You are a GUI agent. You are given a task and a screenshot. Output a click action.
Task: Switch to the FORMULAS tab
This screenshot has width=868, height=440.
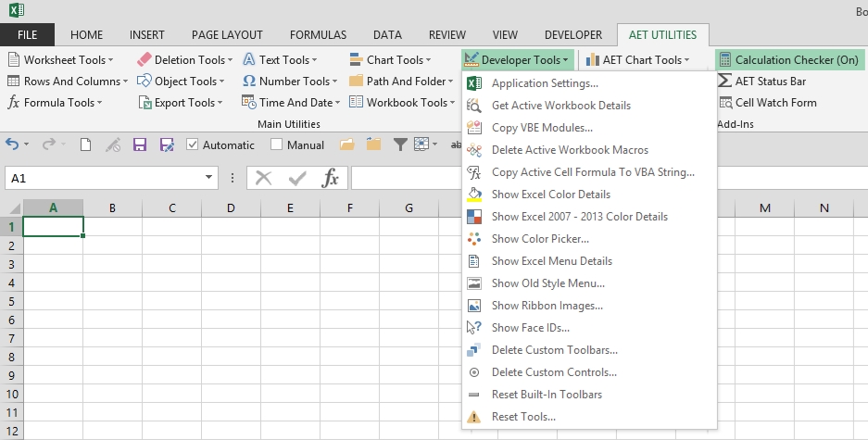tap(318, 35)
